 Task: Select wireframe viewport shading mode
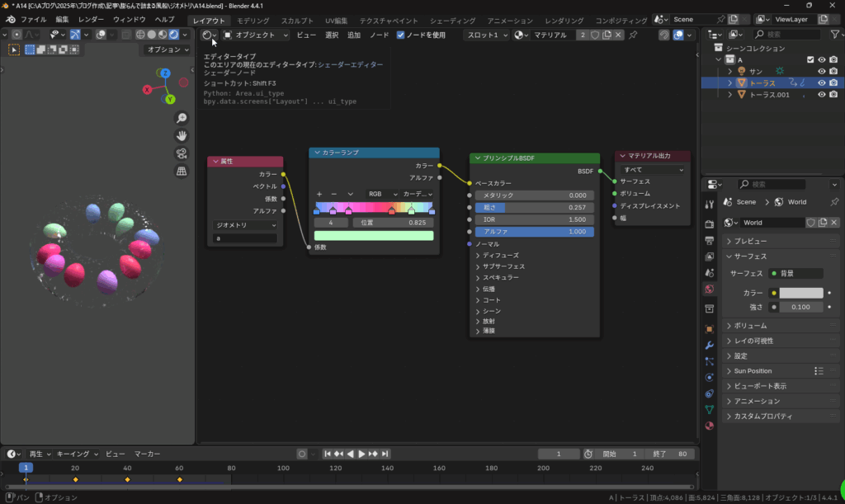tap(140, 35)
